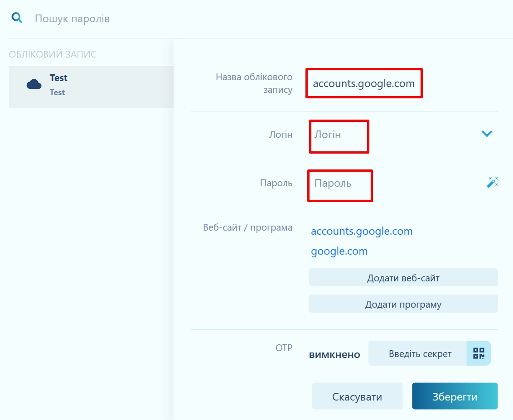Open the google.com website link
Image resolution: width=513 pixels, height=420 pixels.
click(339, 251)
